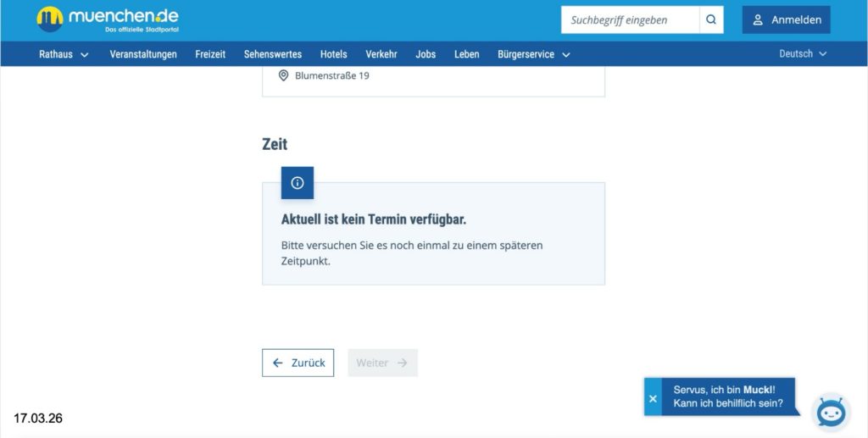
Task: Open the Veranstaltungen menu item
Action: 143,54
